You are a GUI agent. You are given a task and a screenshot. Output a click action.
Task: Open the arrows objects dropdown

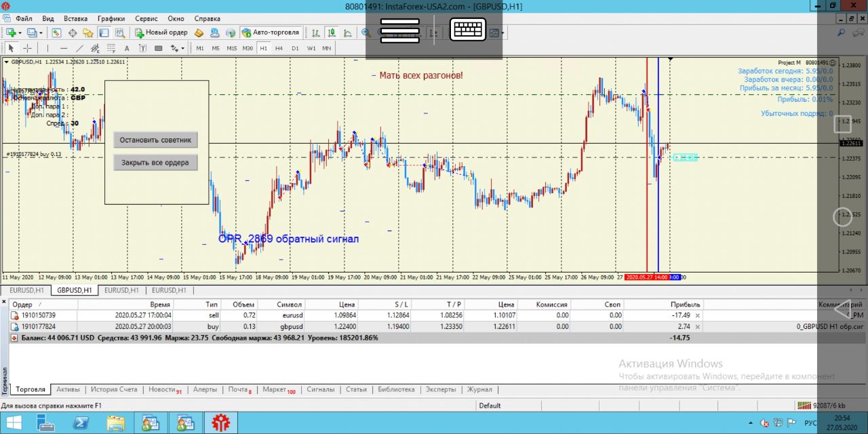182,48
